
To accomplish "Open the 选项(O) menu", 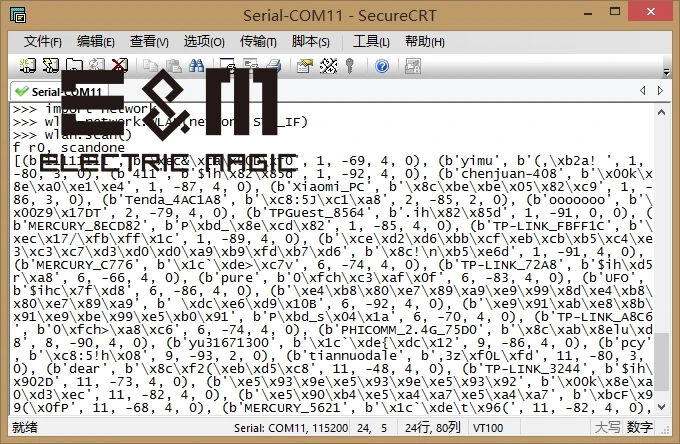I will [x=204, y=42].
